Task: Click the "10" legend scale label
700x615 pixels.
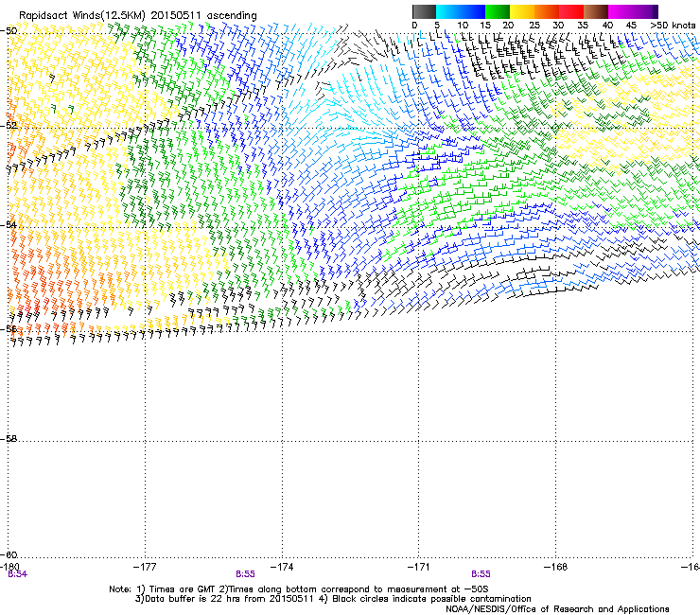Action: [x=463, y=26]
